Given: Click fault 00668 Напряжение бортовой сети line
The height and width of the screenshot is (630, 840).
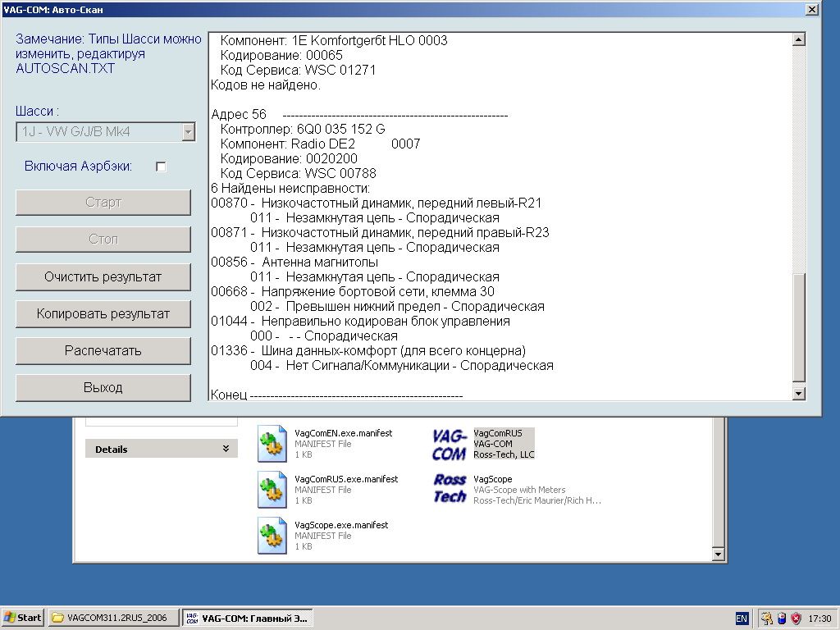Looking at the screenshot, I should pos(353,291).
